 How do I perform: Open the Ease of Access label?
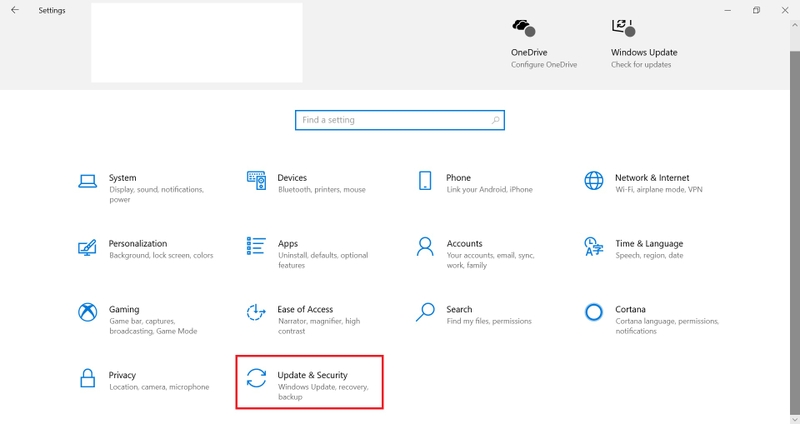(x=305, y=309)
